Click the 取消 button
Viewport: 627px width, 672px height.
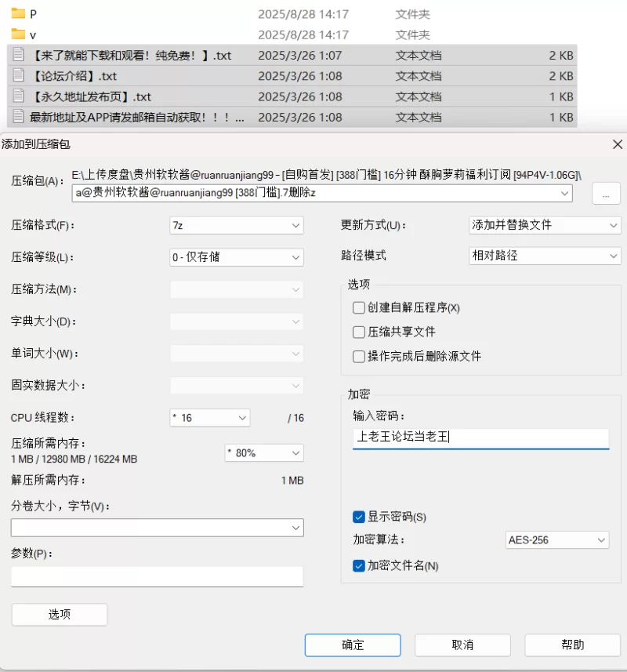pyautogui.click(x=462, y=645)
